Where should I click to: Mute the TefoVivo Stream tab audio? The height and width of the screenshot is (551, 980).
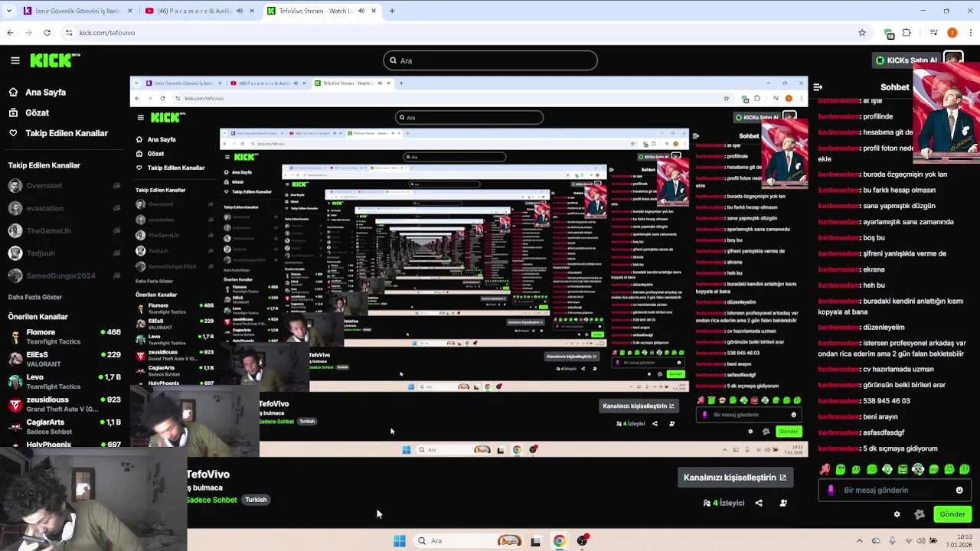(361, 11)
